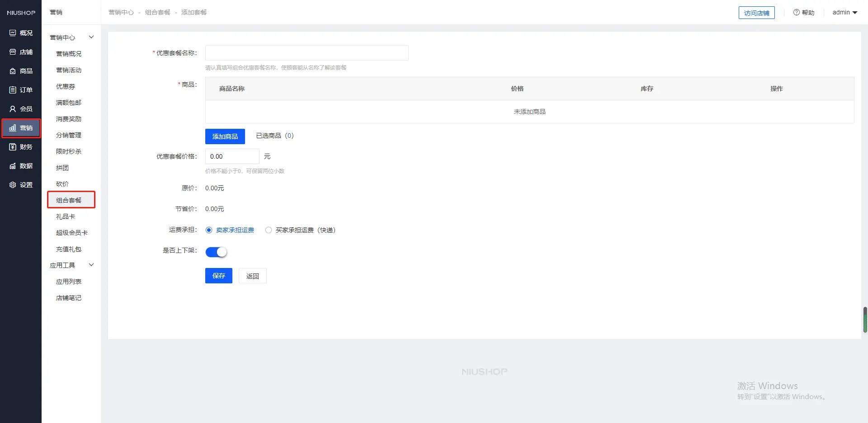Open the 订单 orders list icon
Viewport: 868px width, 423px height.
click(13, 90)
